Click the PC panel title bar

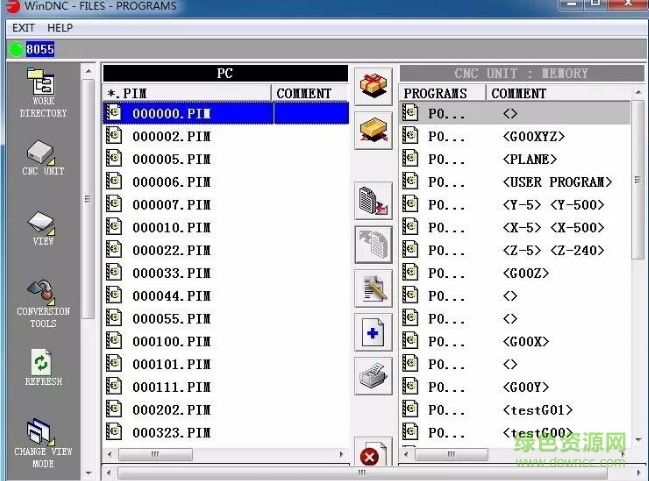[x=226, y=73]
